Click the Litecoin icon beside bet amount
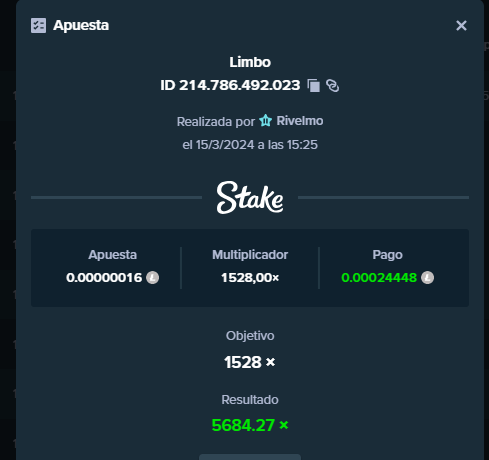Viewport: 489px width, 460px height. (153, 278)
